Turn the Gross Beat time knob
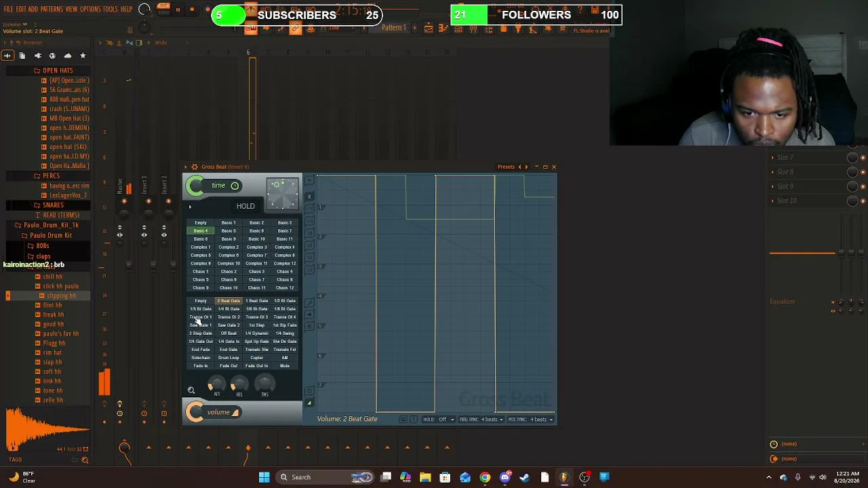 point(195,186)
